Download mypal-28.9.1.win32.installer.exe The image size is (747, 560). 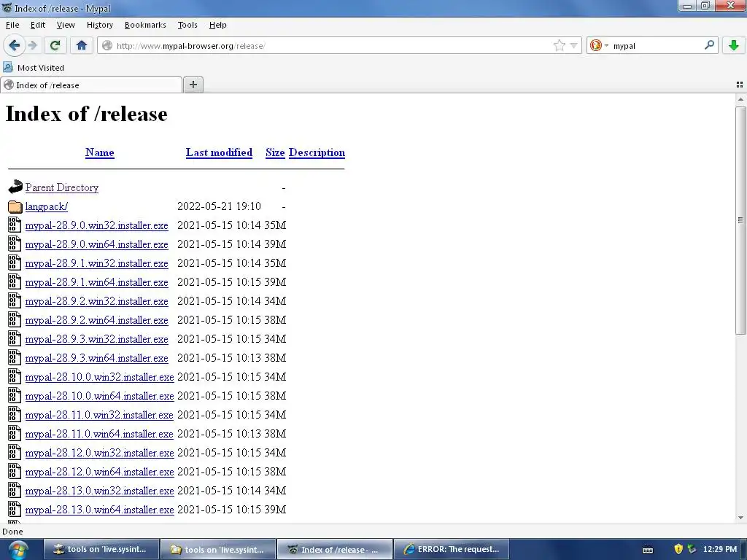click(x=97, y=262)
